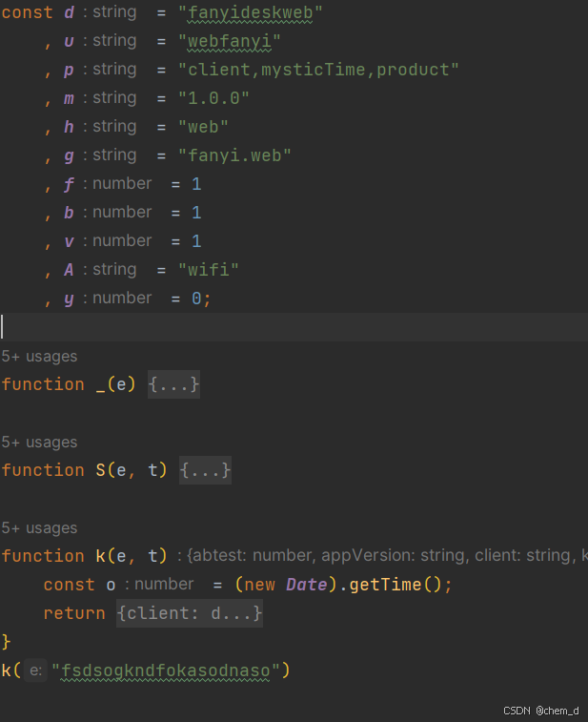Image resolution: width=588 pixels, height=722 pixels.
Task: Click the return type inlay hint of function k
Action: tap(381, 556)
